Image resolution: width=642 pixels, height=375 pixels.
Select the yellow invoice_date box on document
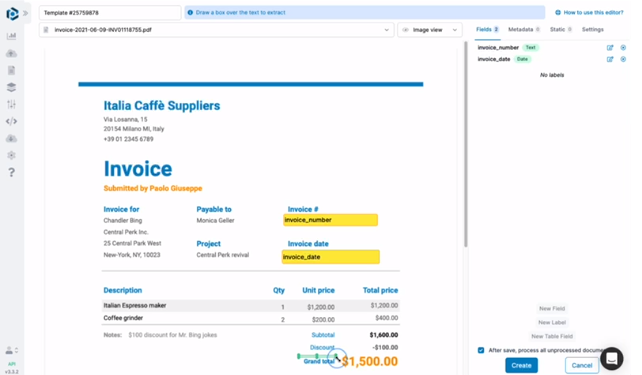(x=330, y=257)
